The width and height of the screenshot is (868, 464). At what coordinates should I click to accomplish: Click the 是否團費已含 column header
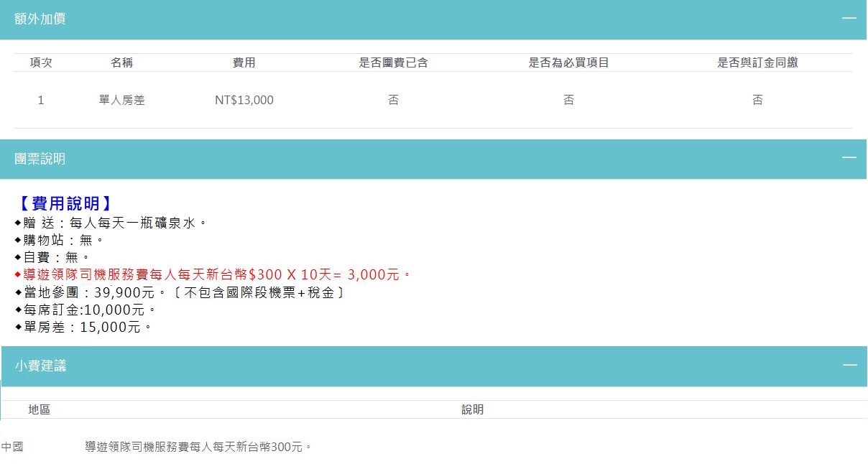tap(393, 62)
